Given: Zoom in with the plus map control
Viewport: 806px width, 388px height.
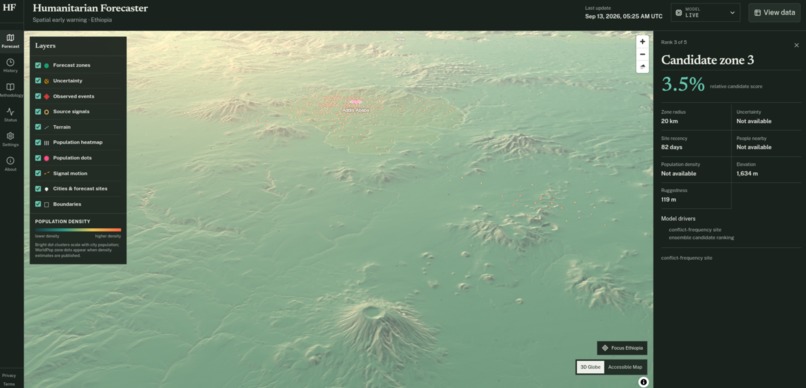Looking at the screenshot, I should coord(642,42).
